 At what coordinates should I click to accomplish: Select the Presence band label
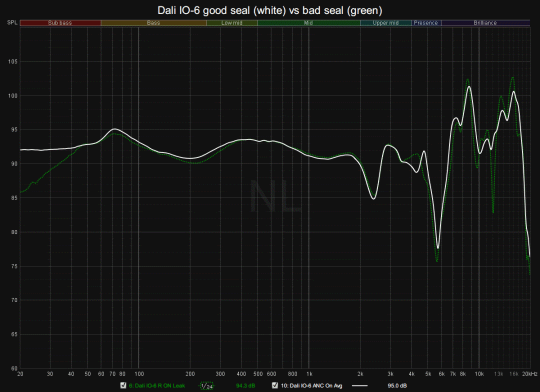pos(426,22)
